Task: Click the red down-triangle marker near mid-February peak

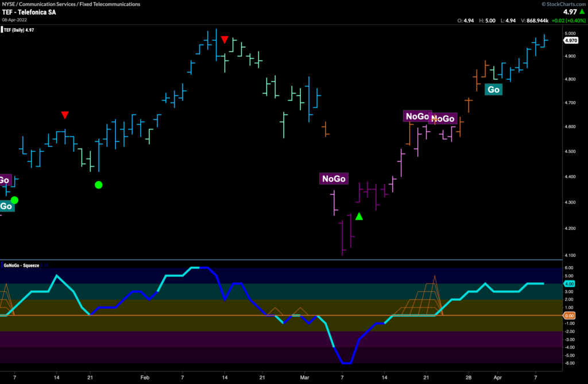Action: (225, 40)
